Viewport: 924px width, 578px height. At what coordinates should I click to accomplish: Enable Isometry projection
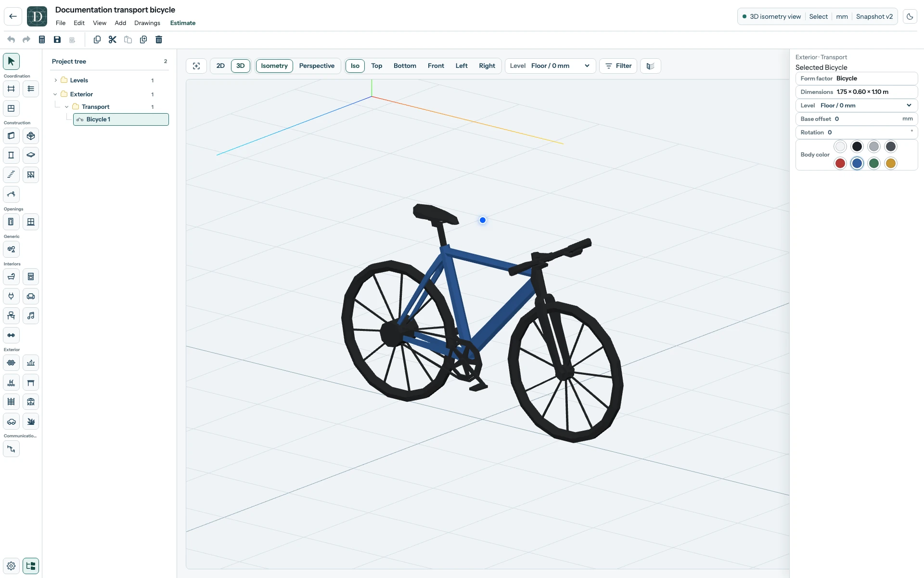[274, 66]
